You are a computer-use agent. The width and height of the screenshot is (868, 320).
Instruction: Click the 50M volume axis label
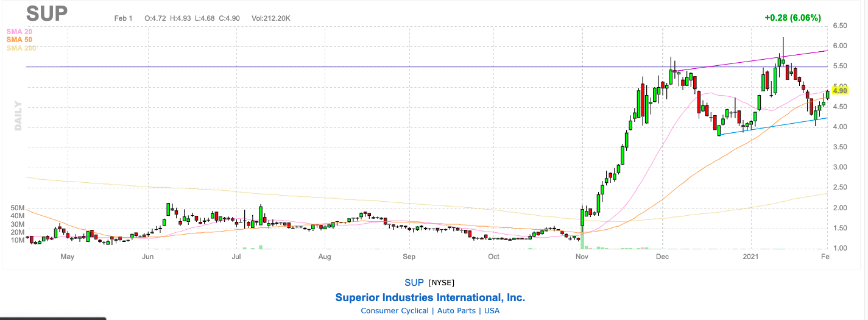pyautogui.click(x=17, y=208)
